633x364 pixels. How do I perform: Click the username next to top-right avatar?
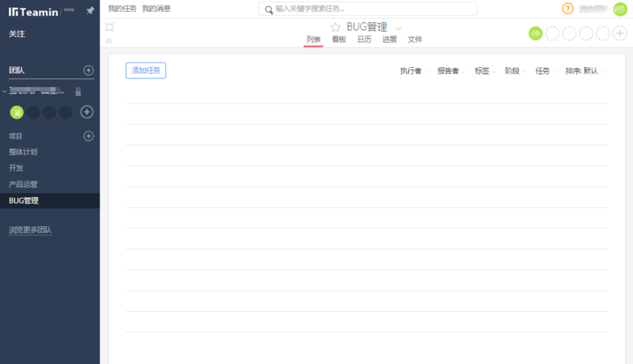[593, 9]
